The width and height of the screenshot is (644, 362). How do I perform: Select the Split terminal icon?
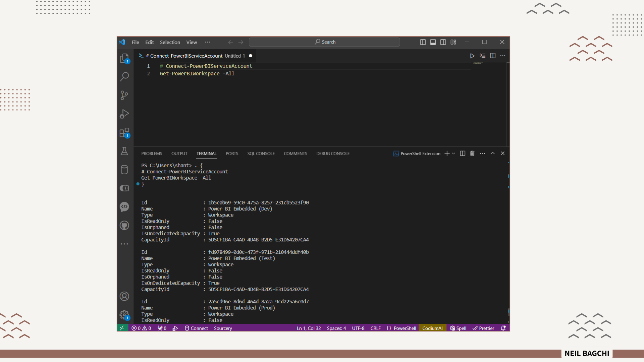click(463, 154)
